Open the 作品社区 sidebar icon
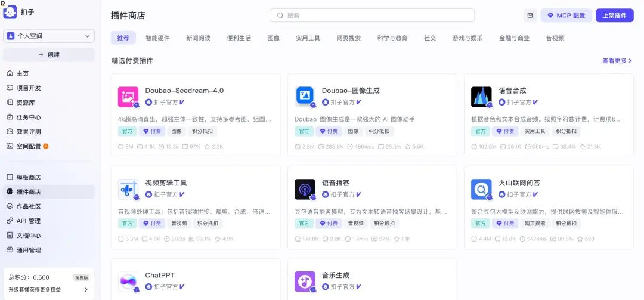Screen dimensions: 644x300 10,206
